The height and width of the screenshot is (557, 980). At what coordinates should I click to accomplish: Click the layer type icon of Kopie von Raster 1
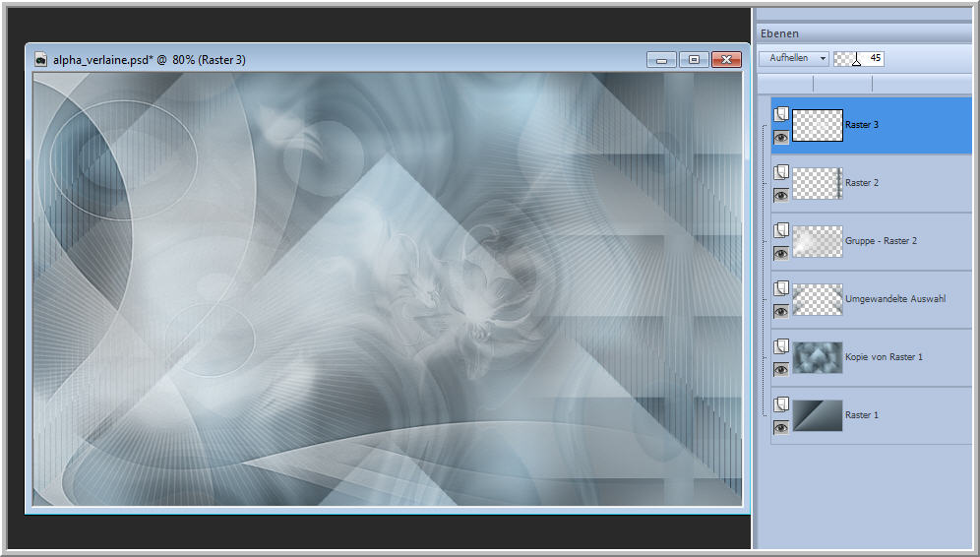click(781, 347)
